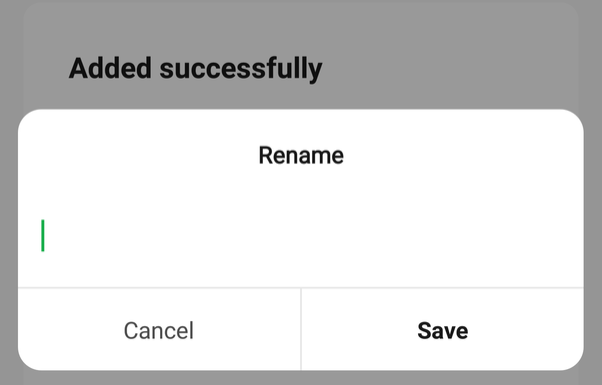Tap the grey area above the 'Added successfully' text
Screen dimensions: 602x385
point(301,27)
